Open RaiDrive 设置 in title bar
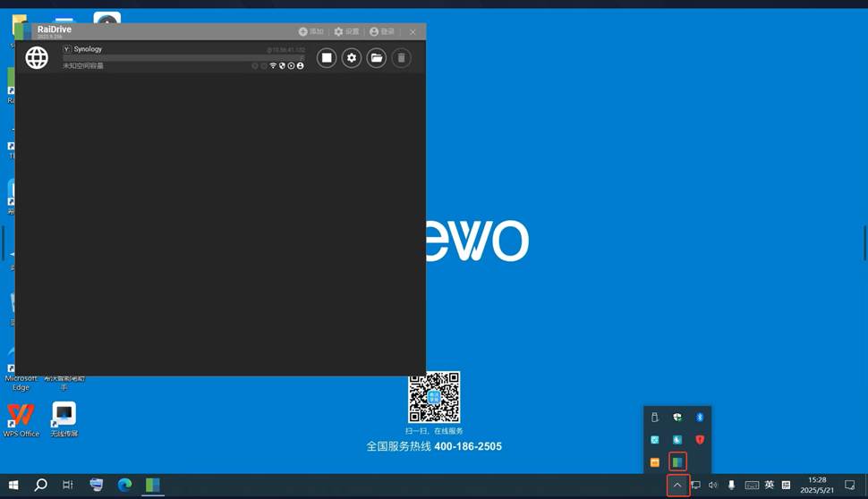The image size is (868, 499). pyautogui.click(x=346, y=31)
